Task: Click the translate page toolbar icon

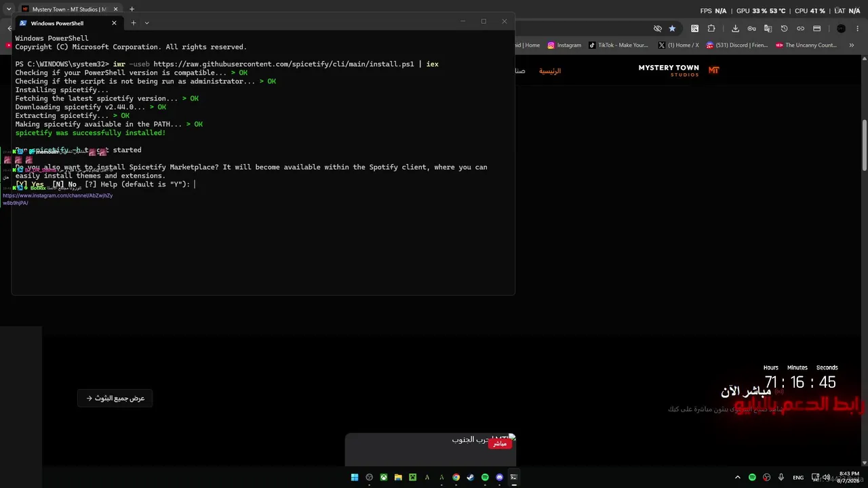Action: [768, 28]
